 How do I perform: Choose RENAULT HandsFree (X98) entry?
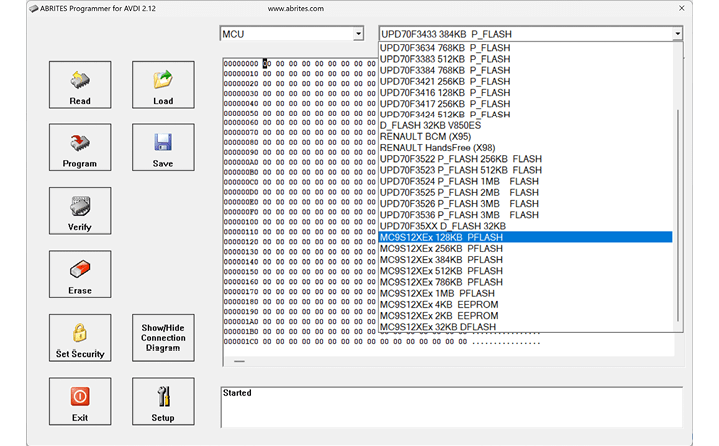click(x=438, y=148)
